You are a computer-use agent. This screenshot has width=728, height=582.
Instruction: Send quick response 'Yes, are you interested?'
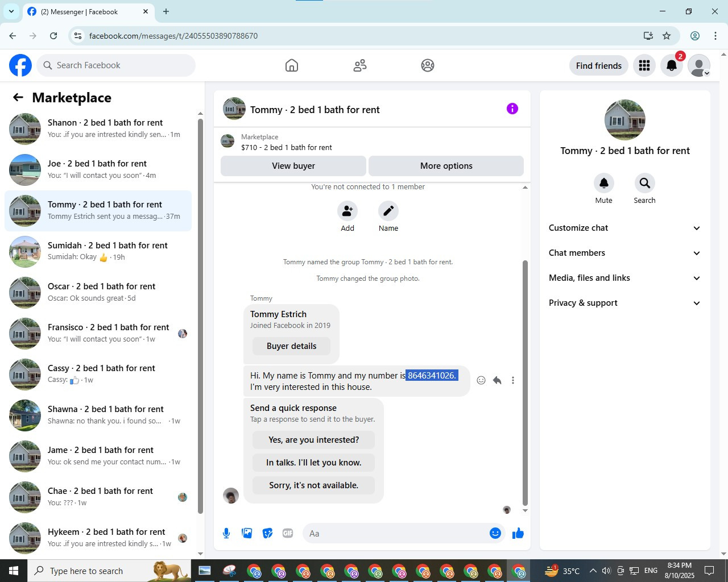(314, 440)
